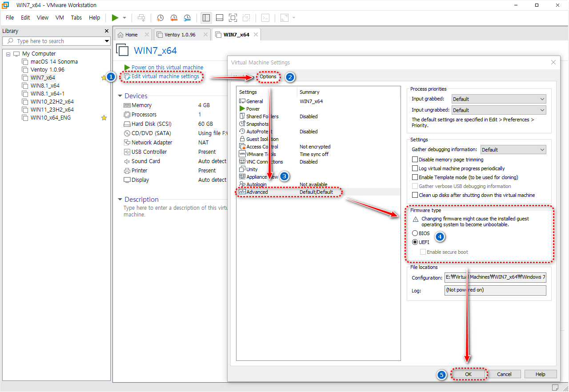This screenshot has height=392, width=569.
Task: Click the Revert to Snapshot toolbar icon
Action: click(174, 18)
